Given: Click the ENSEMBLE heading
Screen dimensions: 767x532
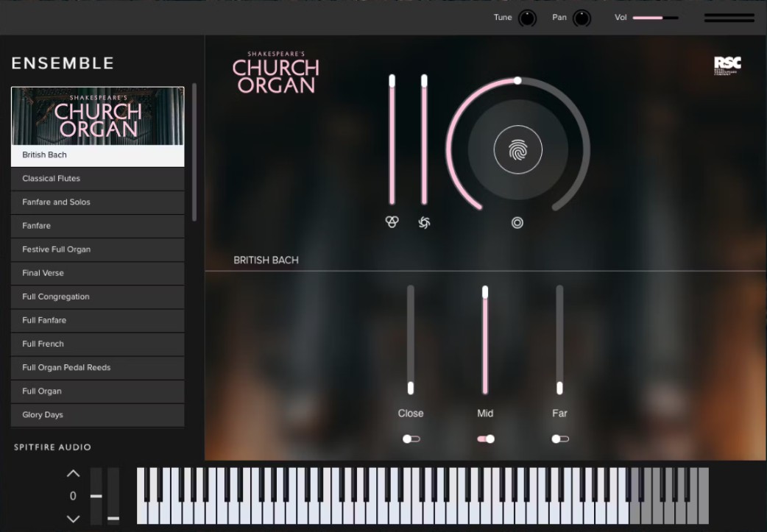Looking at the screenshot, I should (63, 63).
